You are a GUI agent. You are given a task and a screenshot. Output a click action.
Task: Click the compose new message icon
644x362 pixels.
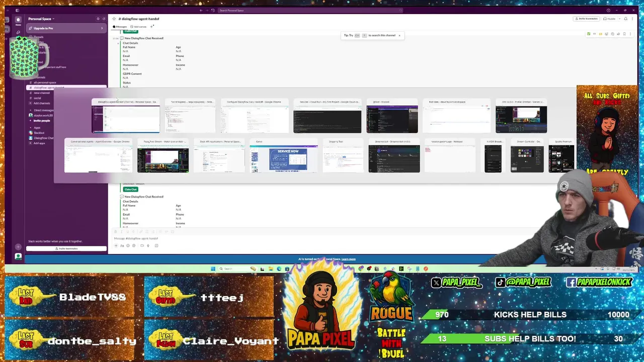tap(104, 19)
